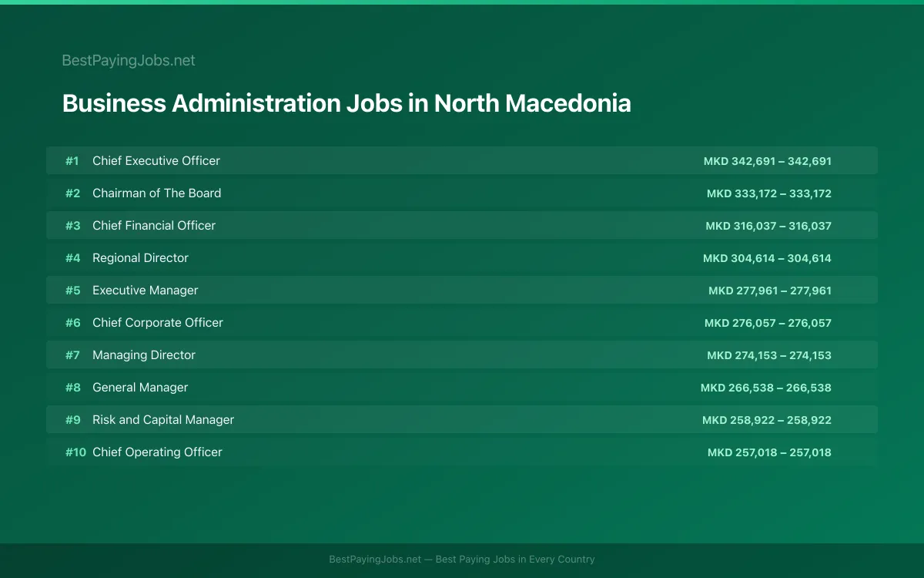Click footer text Best Paying Jobs in Every Country
The height and width of the screenshot is (578, 924).
coord(515,560)
